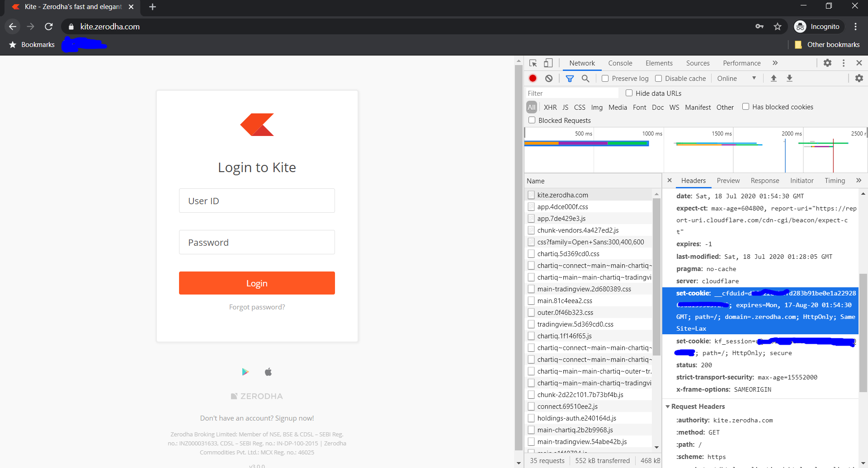Switch to the Response tab
Image resolution: width=868 pixels, height=468 pixels.
(764, 180)
